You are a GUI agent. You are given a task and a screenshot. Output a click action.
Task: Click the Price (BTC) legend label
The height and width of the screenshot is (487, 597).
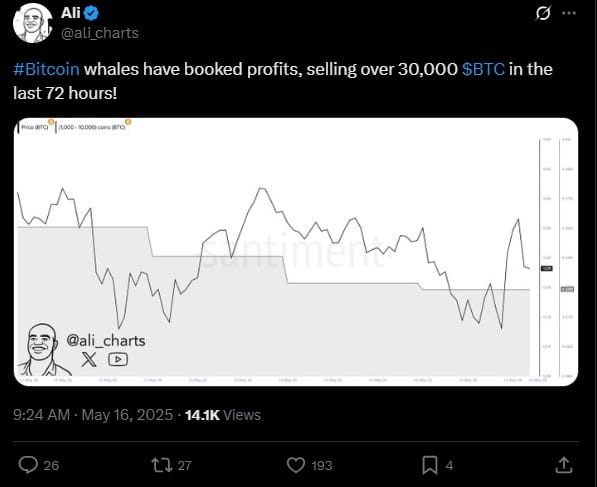click(x=35, y=127)
